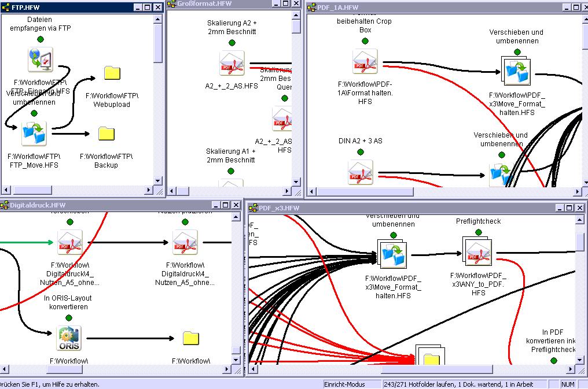Click scroll-left arrow in PDF_x3.HFW window
The image size is (588, 389).
[x=253, y=369]
